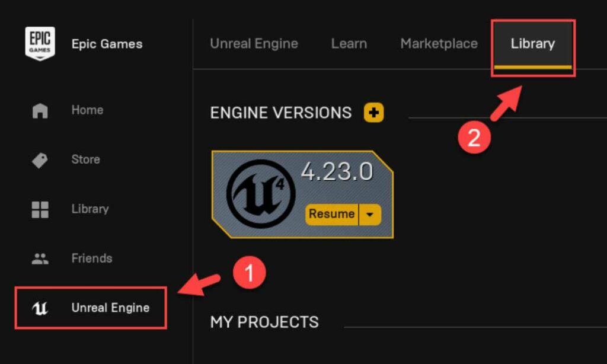Open the Friends panel icon

(x=39, y=258)
